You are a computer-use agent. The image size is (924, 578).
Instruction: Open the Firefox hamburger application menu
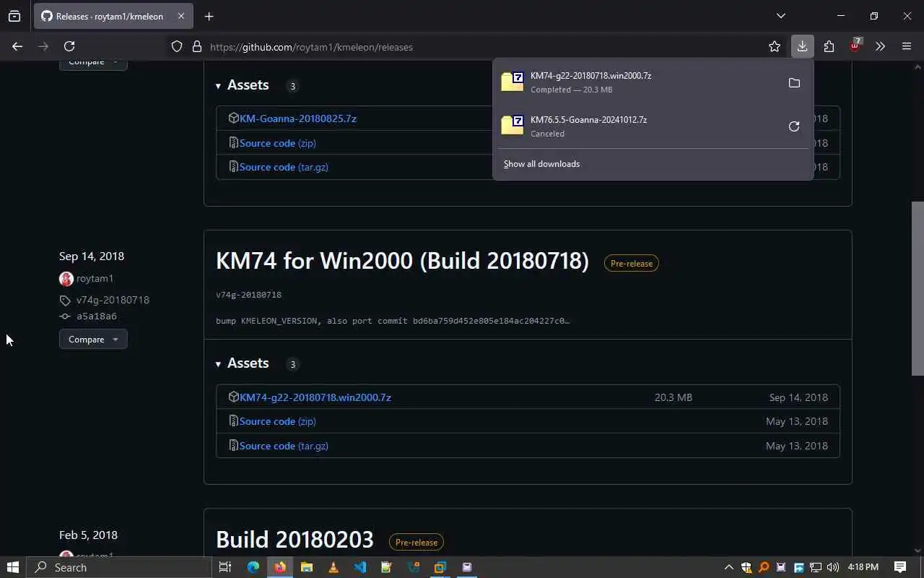(907, 46)
